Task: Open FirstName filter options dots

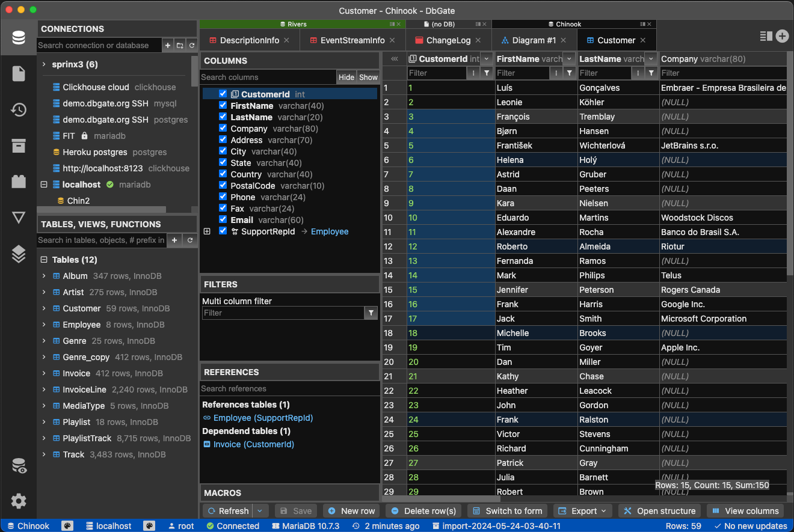Action: tap(556, 73)
